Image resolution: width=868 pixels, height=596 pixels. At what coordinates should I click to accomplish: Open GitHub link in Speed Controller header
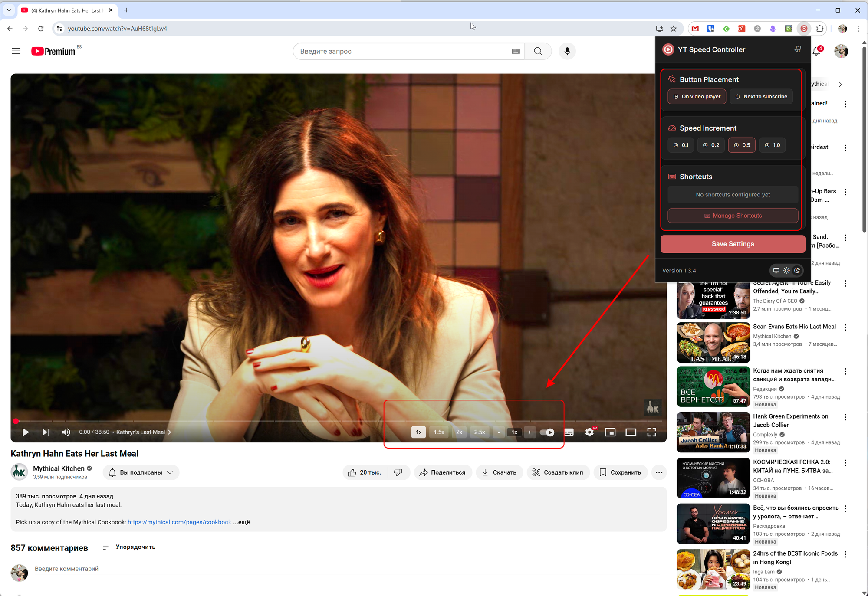798,49
